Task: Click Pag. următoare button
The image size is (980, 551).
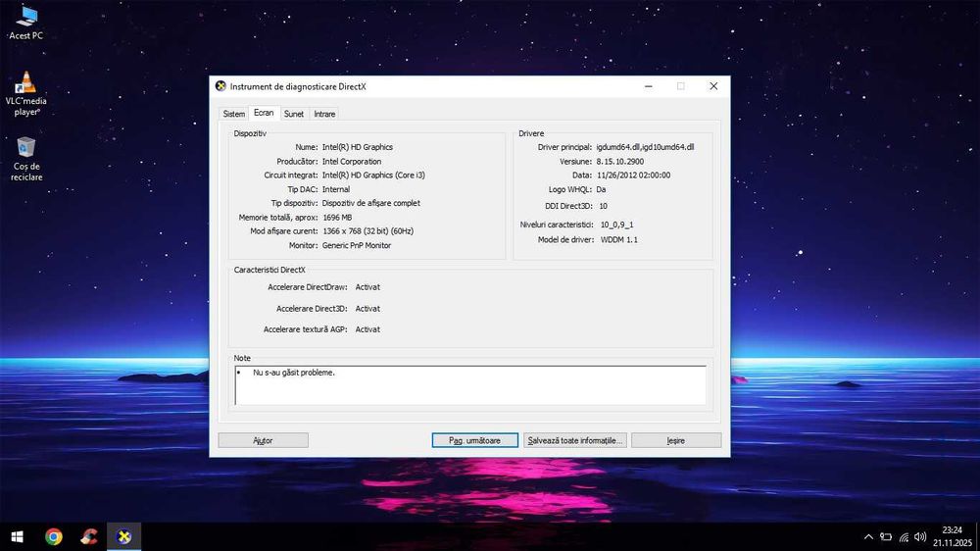Action: point(475,440)
